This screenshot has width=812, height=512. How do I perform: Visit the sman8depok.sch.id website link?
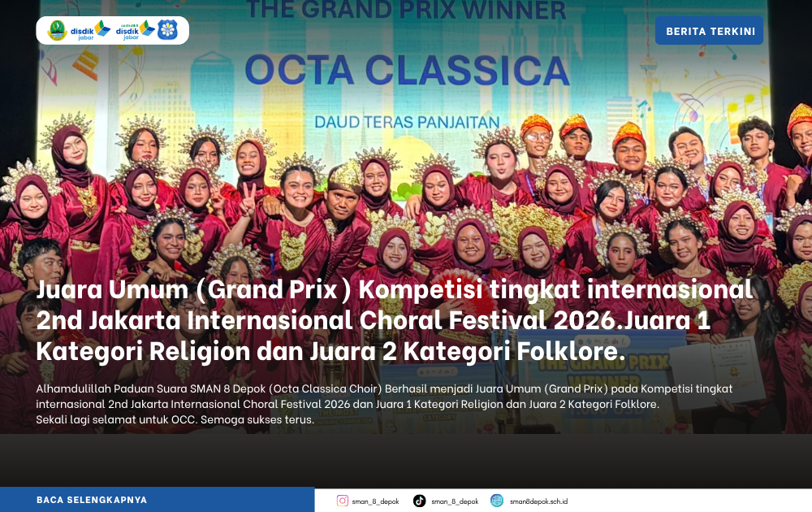pos(538,501)
